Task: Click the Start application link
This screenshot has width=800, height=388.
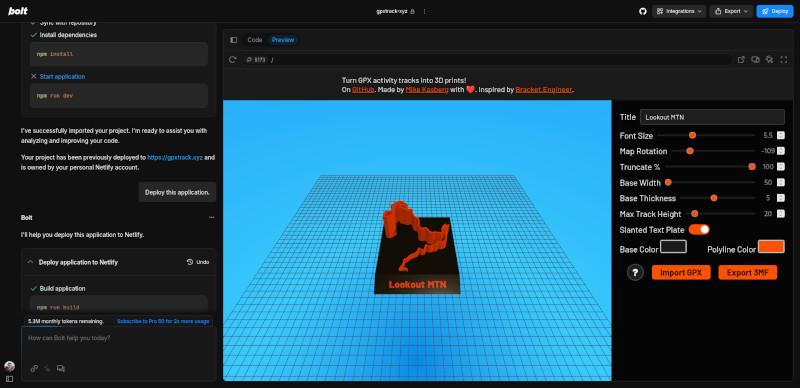Action: click(x=62, y=77)
